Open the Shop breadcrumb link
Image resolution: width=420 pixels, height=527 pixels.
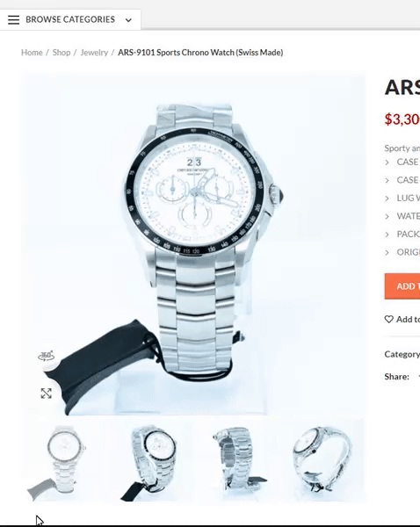click(x=62, y=53)
